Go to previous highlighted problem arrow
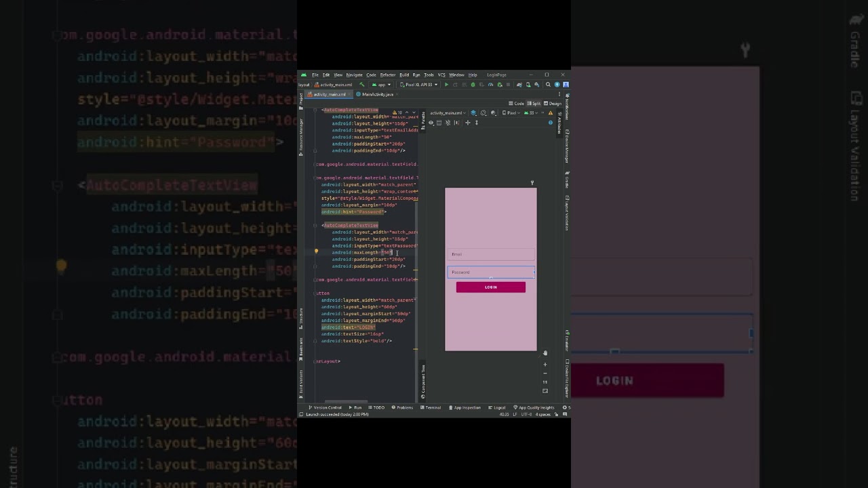 (x=407, y=113)
